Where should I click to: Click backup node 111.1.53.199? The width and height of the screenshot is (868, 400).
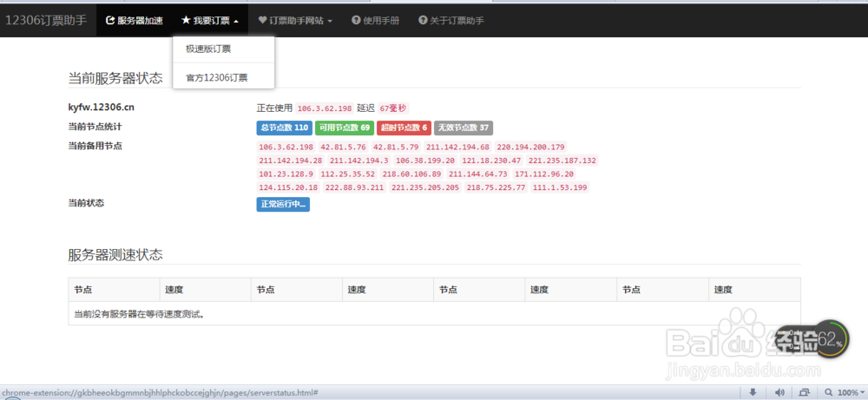[x=560, y=187]
